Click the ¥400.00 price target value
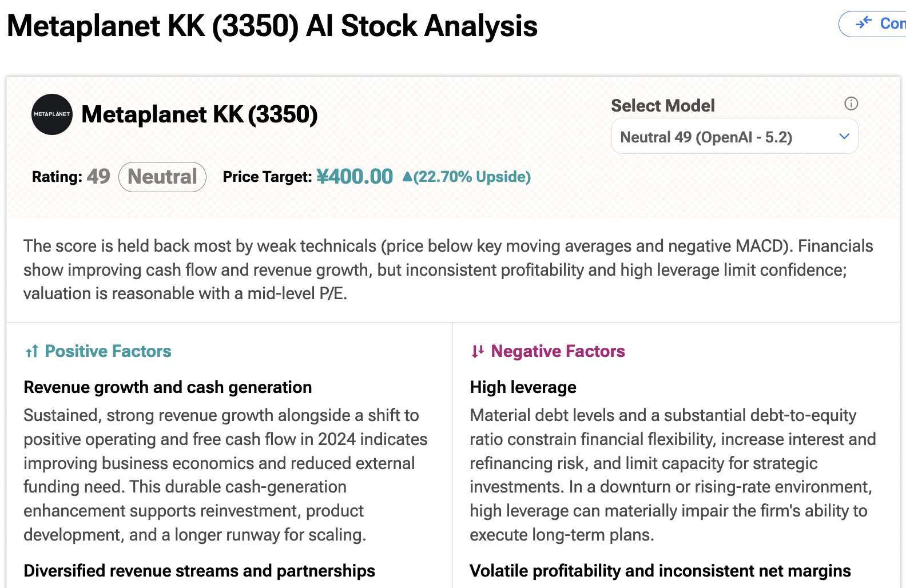 tap(355, 177)
